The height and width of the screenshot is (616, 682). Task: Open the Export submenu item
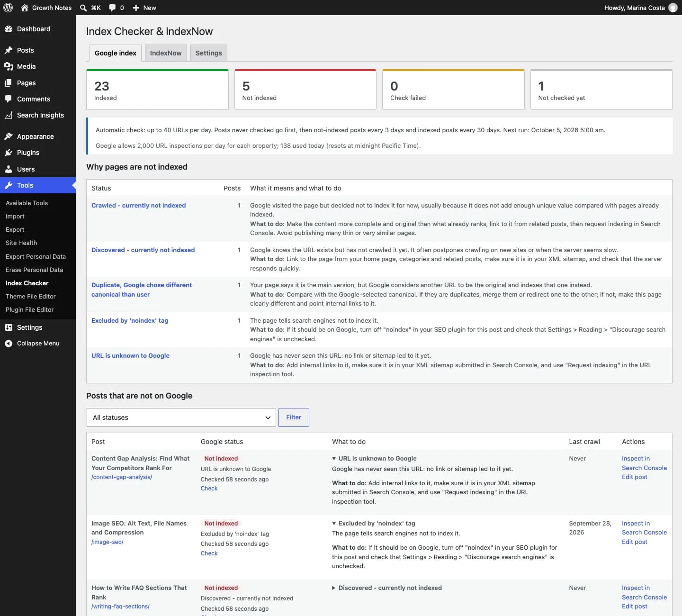coord(15,229)
